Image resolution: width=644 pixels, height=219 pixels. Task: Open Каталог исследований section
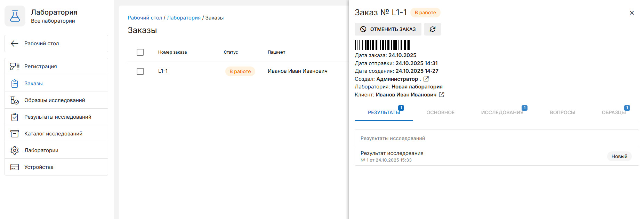click(53, 134)
